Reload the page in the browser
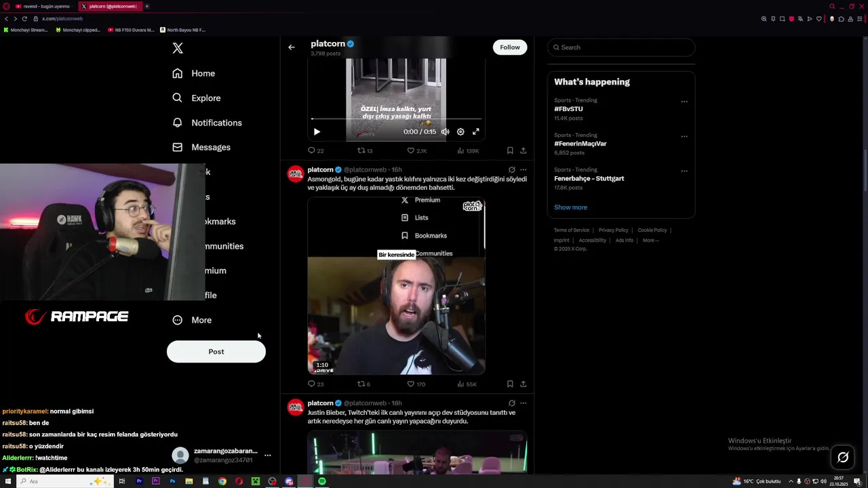868x488 pixels. (x=24, y=18)
